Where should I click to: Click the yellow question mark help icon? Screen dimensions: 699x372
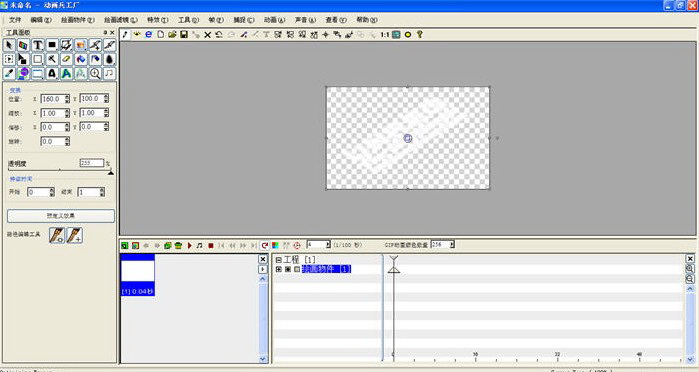pos(419,34)
